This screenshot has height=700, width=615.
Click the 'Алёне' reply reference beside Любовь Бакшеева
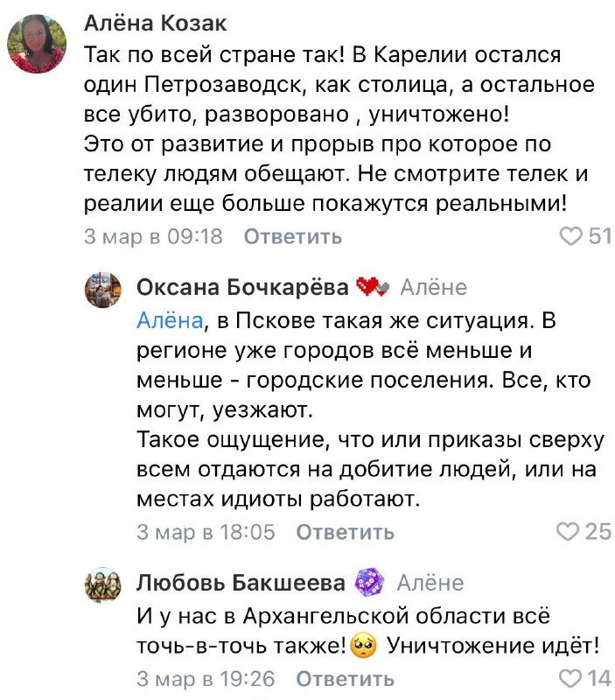[x=430, y=583]
